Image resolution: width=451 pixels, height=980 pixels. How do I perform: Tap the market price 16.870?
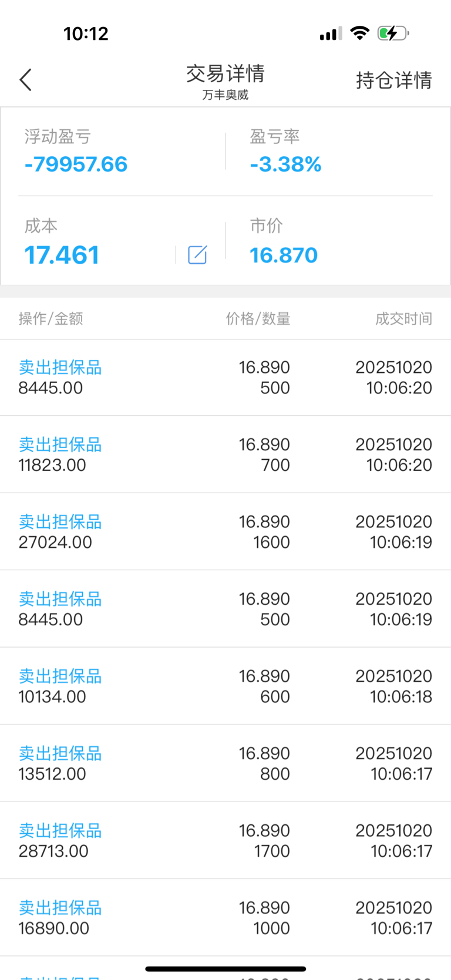284,255
